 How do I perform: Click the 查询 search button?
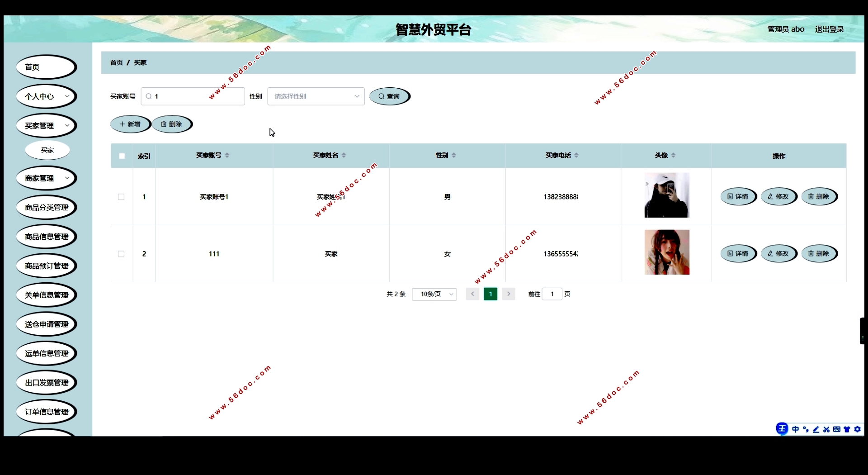389,96
